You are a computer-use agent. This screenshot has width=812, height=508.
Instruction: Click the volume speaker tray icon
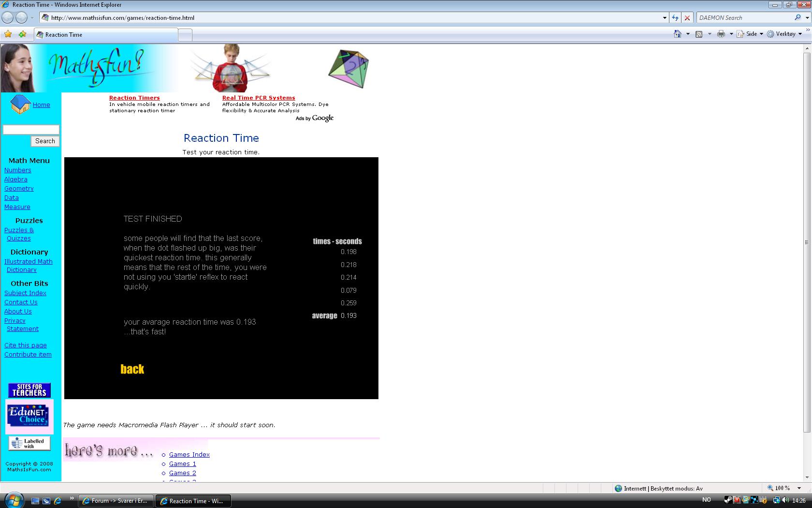(x=785, y=500)
